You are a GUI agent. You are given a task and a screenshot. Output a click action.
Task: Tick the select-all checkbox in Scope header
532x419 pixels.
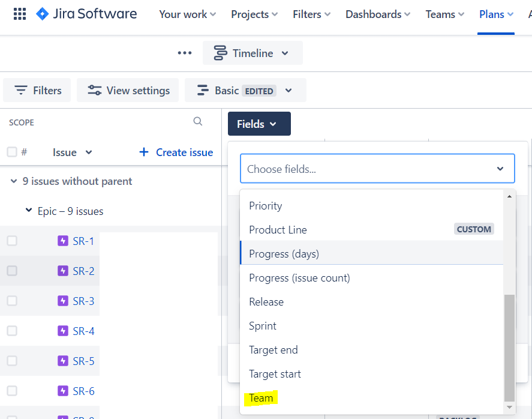pos(12,152)
